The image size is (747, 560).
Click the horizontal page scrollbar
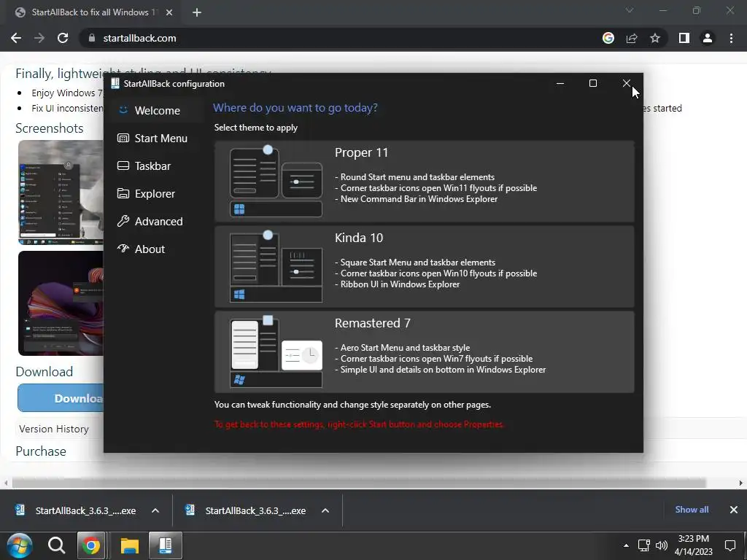tap(358, 483)
